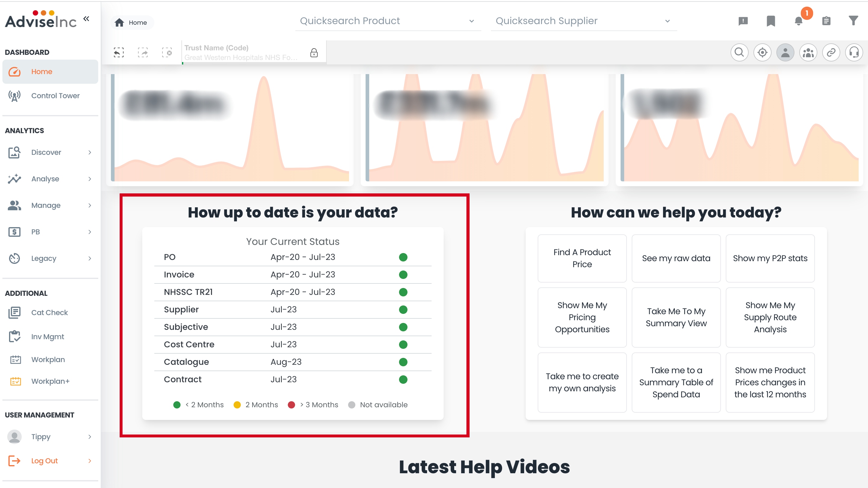
Task: Click Show my P2P stats button
Action: (770, 258)
